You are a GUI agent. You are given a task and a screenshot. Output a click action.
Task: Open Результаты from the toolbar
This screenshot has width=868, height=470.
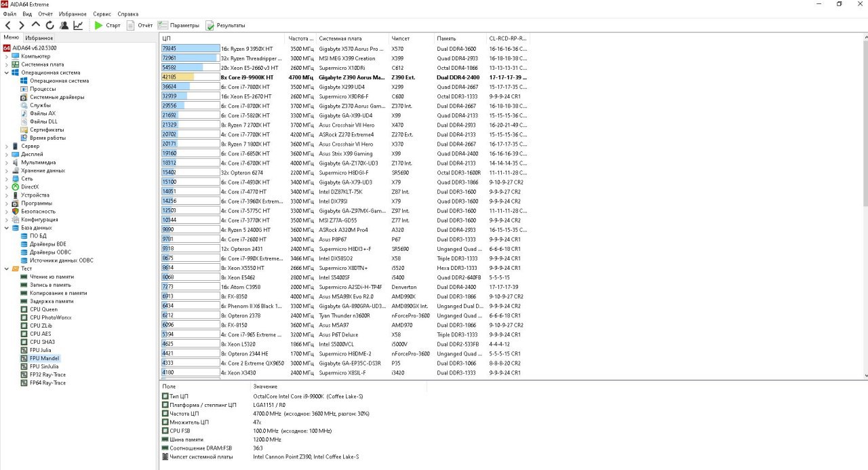[x=226, y=25]
